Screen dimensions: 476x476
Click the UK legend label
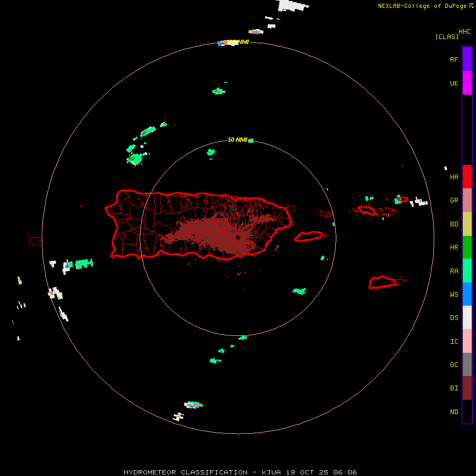click(454, 83)
